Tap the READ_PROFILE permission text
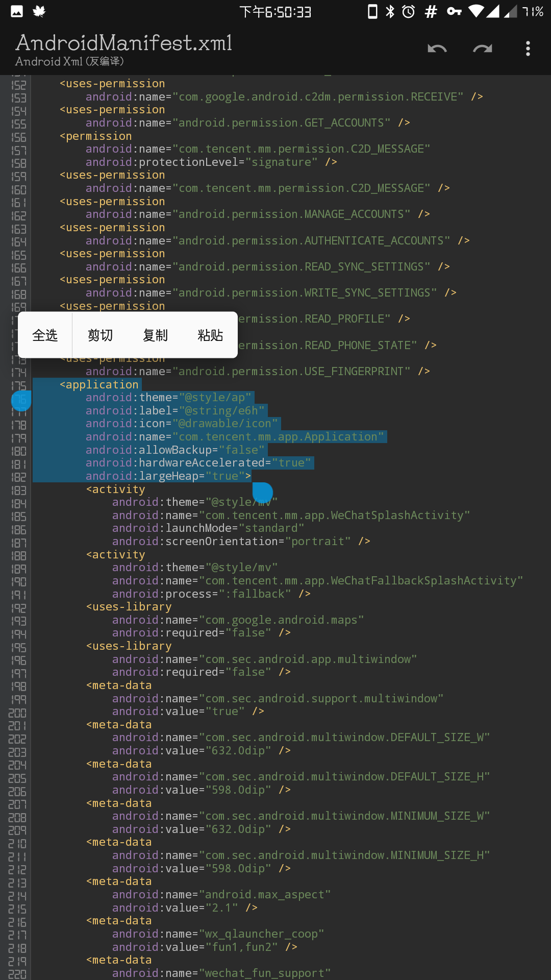 coord(324,319)
